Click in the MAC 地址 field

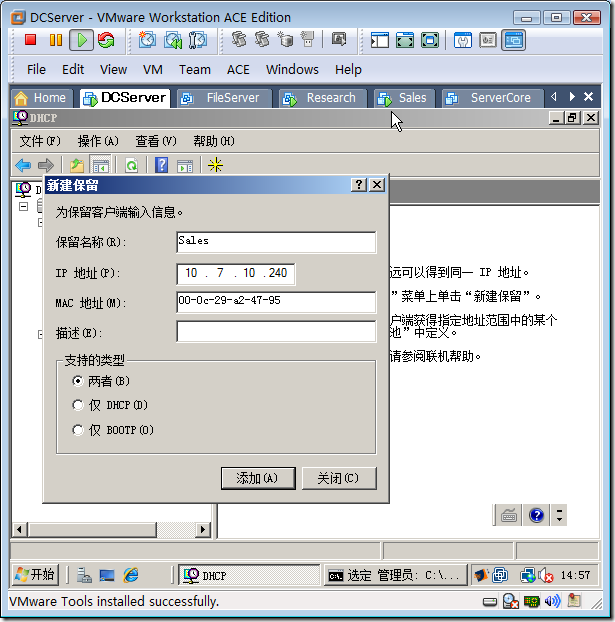point(276,302)
